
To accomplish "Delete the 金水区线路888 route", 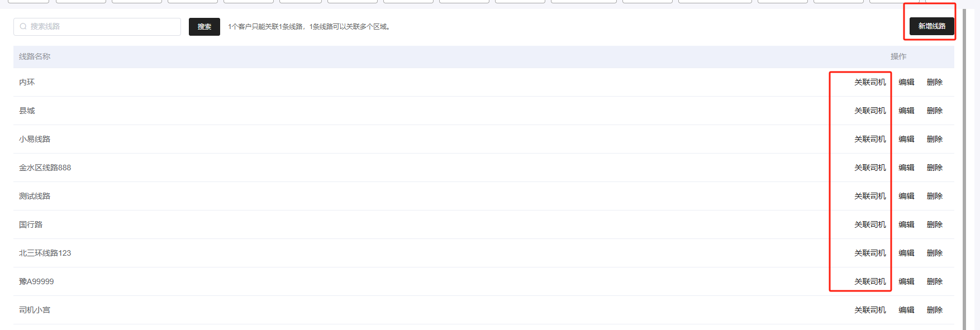I will [x=934, y=168].
